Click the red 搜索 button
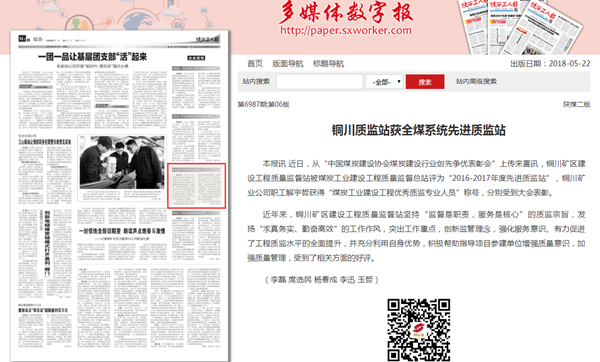The width and height of the screenshot is (600, 362). coord(425,82)
